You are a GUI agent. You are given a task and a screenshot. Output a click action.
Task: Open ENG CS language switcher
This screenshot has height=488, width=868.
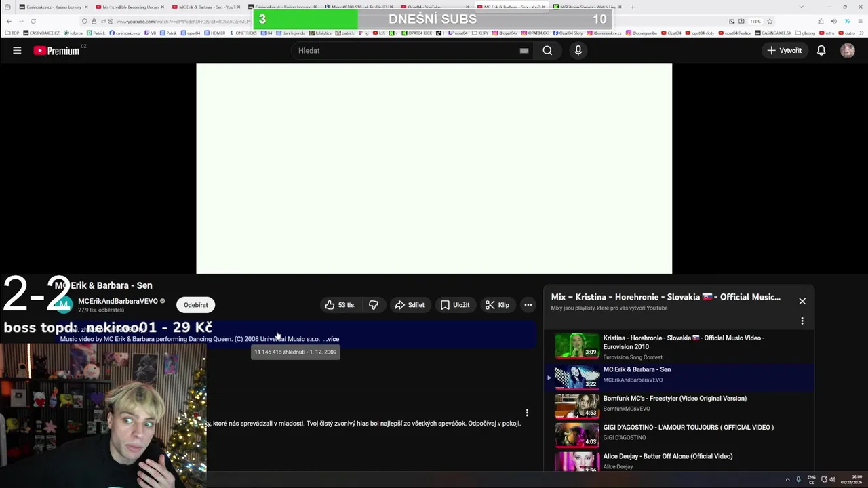[811, 480]
